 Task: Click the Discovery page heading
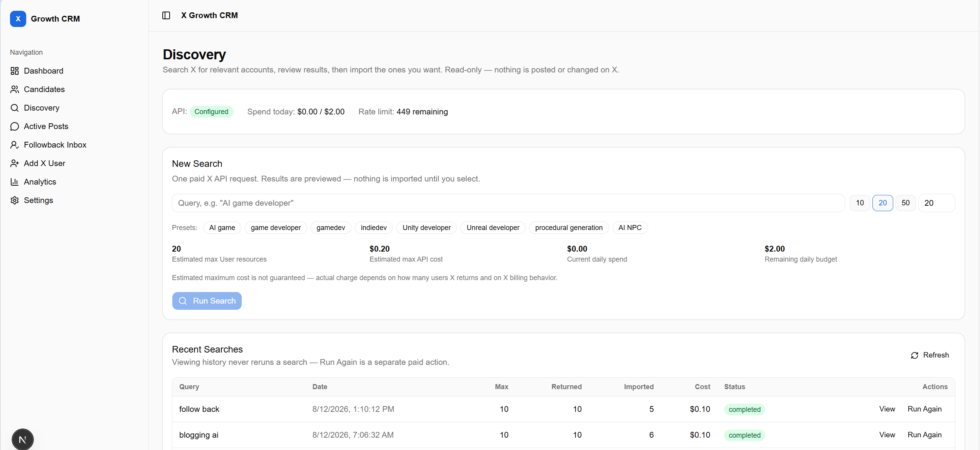click(194, 55)
